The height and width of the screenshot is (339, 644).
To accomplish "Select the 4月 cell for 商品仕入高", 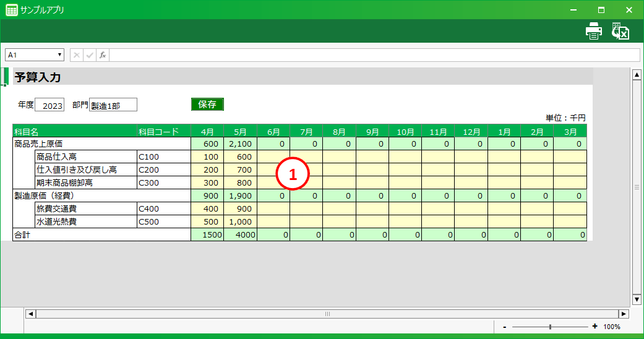I will pyautogui.click(x=207, y=157).
